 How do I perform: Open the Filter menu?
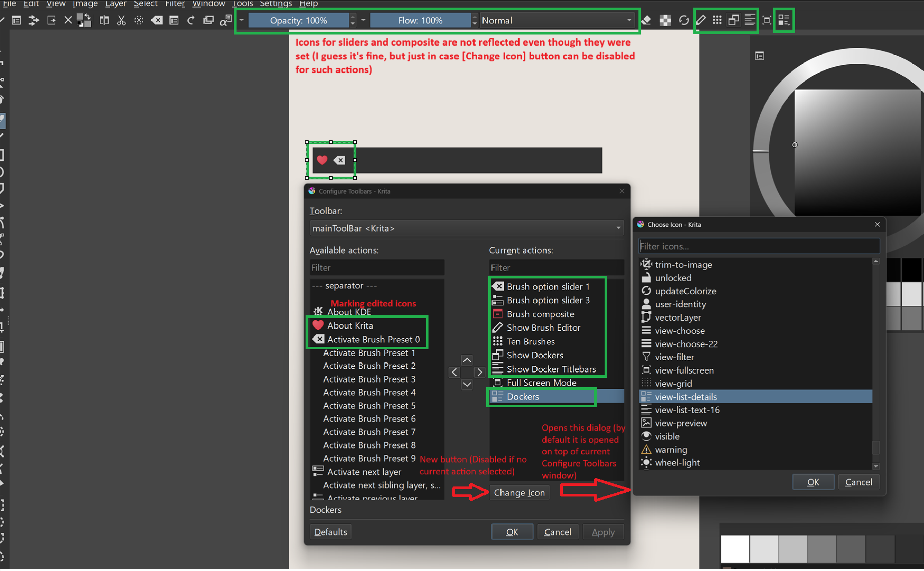175,4
